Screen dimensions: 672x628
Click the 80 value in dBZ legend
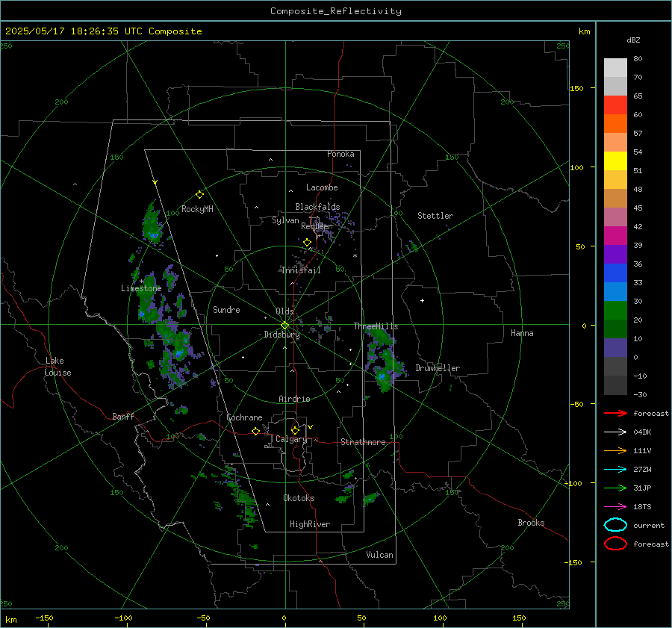tap(638, 59)
